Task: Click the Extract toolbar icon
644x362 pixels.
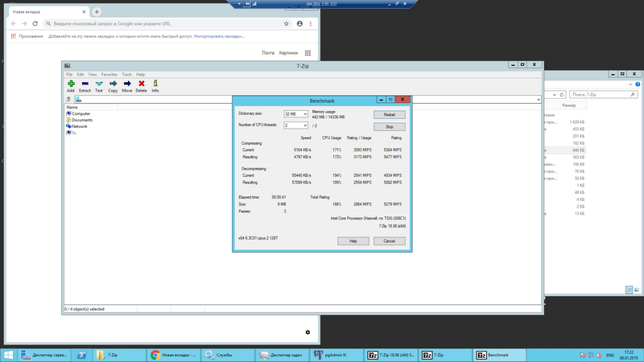Action: pos(85,86)
